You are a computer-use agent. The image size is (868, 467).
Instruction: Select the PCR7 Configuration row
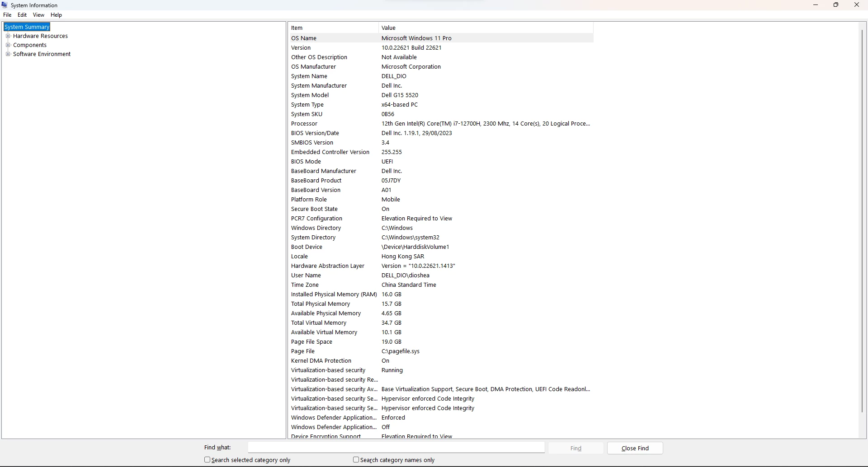tap(441, 219)
